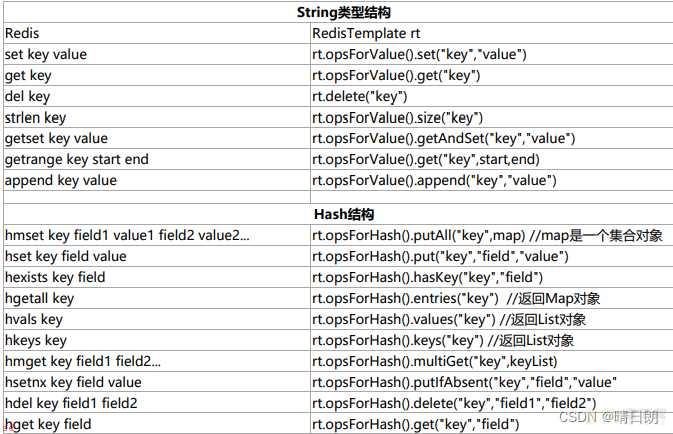Viewport: 673px width, 434px height.
Task: Click the 'RedisTemplate rt' column header
Action: (x=491, y=33)
